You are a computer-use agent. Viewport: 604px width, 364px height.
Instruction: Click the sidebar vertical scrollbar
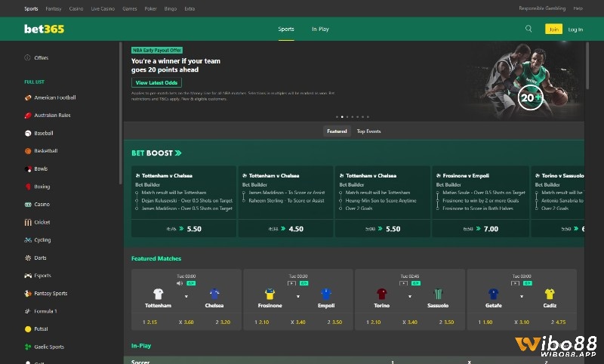pos(121,113)
